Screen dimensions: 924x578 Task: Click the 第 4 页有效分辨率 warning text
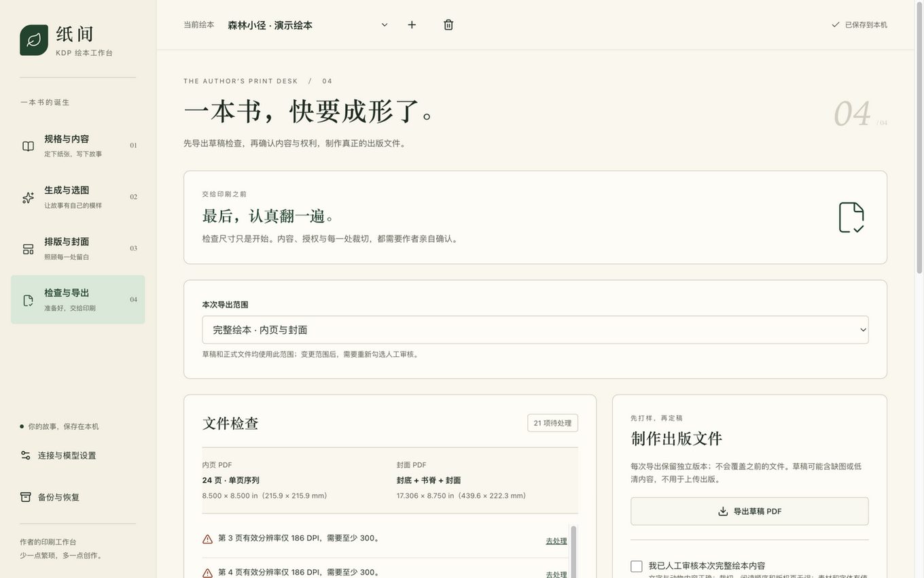(300, 573)
